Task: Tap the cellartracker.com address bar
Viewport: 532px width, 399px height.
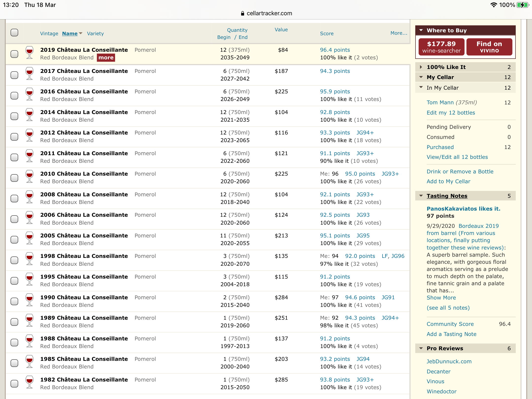Action: (266, 13)
